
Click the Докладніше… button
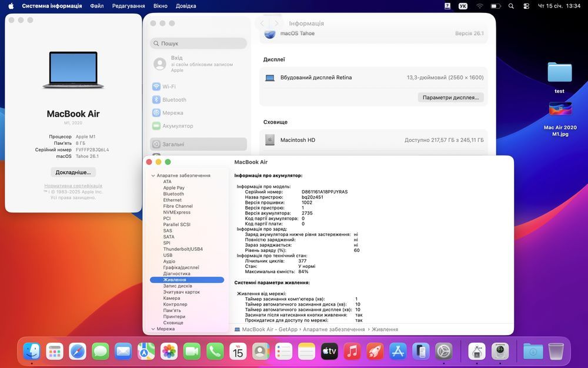tap(73, 173)
